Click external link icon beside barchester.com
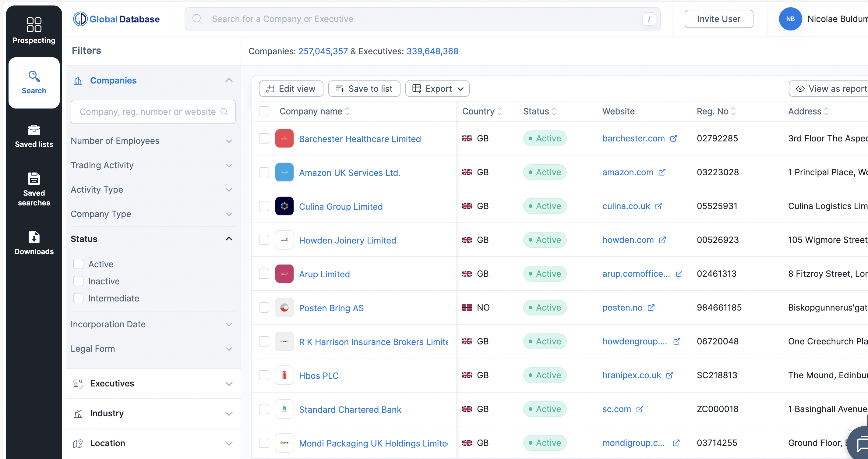Image resolution: width=868 pixels, height=459 pixels. click(x=673, y=139)
